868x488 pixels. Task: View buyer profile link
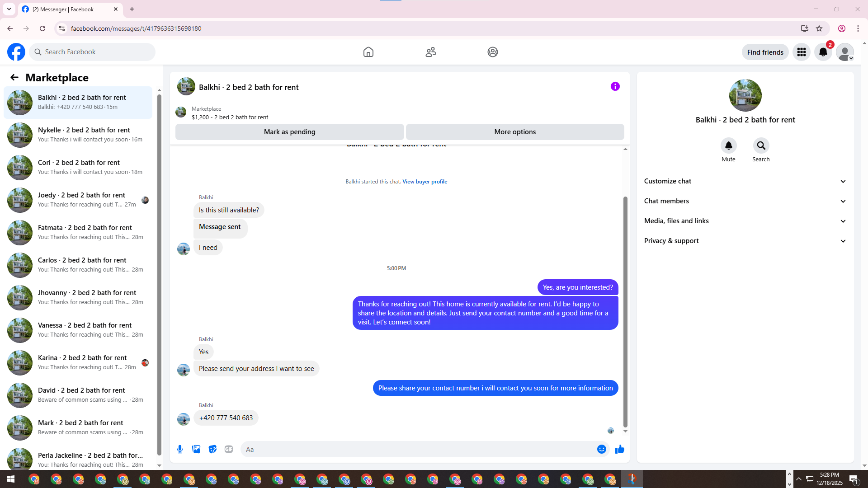tap(425, 182)
